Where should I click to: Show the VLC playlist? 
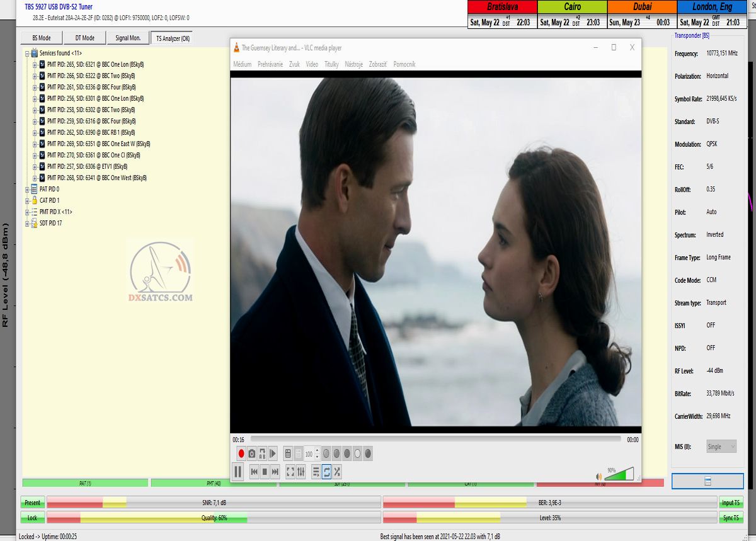coord(316,471)
